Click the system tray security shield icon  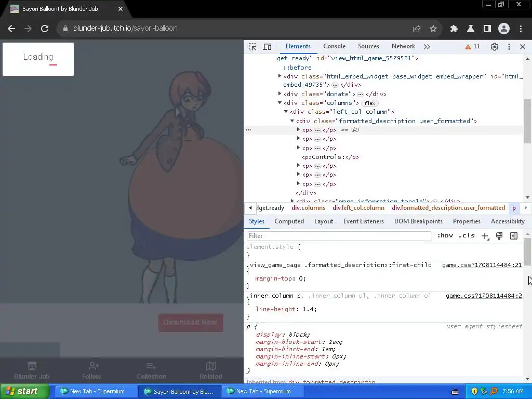point(474,392)
